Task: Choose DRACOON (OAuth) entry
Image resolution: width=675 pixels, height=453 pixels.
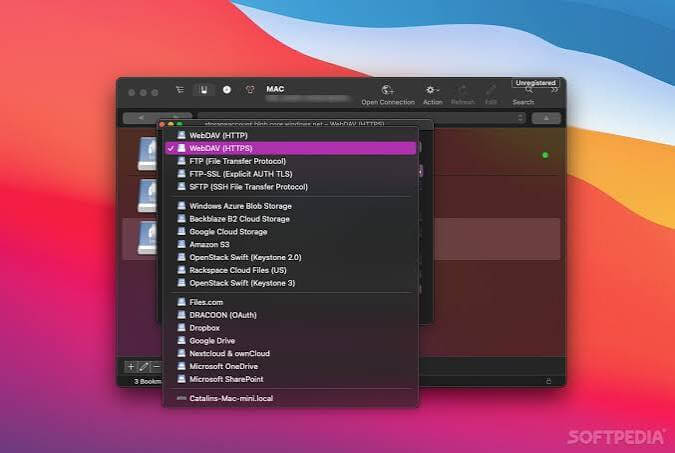Action: click(291, 315)
